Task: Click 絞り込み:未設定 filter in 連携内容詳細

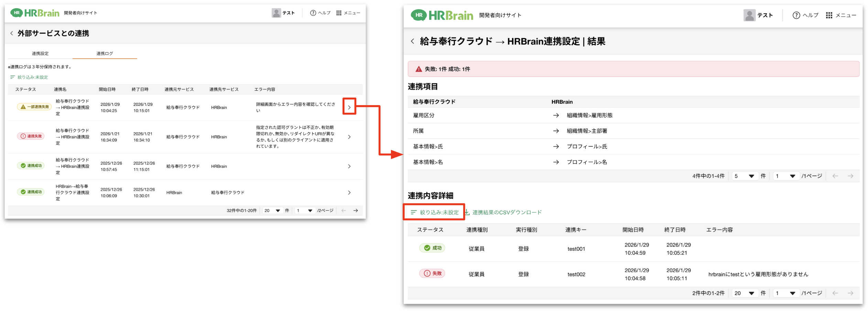Action: [x=435, y=212]
